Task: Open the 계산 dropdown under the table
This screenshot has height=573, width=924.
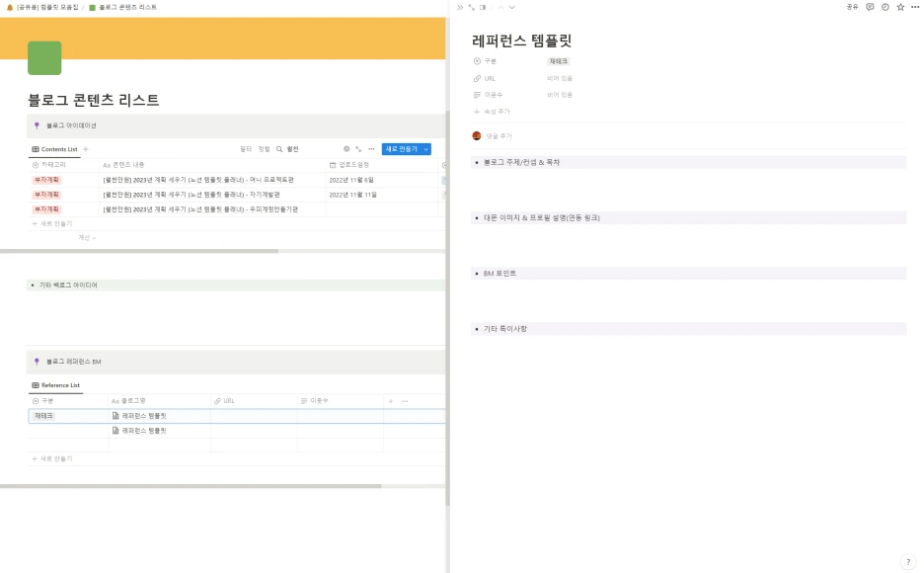Action: (88, 237)
